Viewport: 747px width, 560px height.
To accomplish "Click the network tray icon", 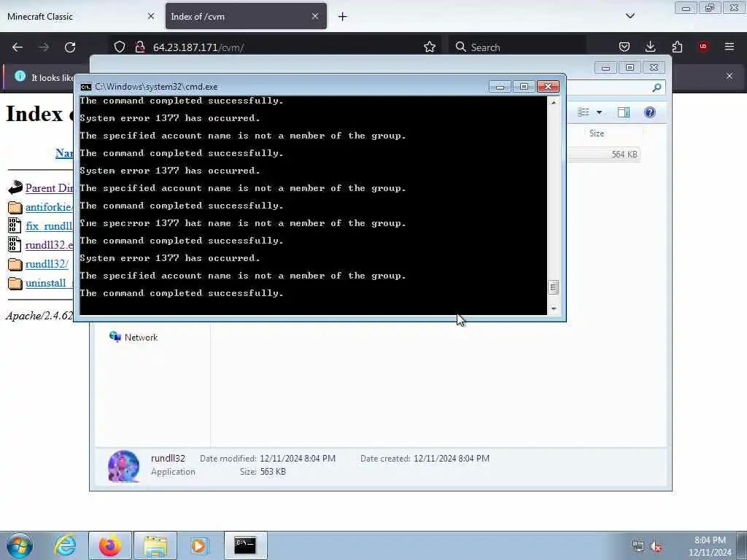I will point(638,547).
